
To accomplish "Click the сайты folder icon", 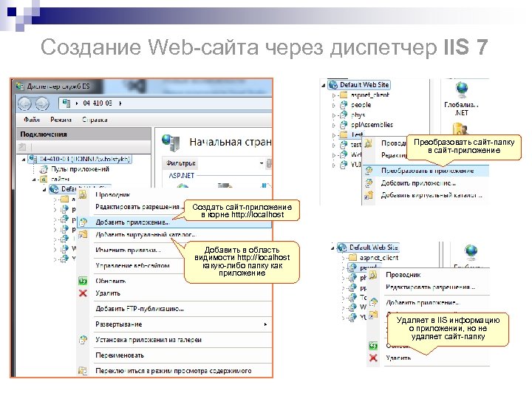I will coord(44,179).
